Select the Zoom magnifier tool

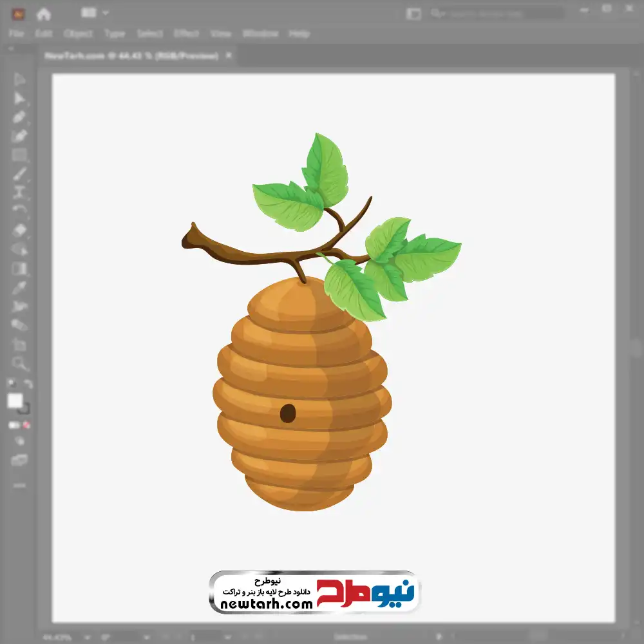point(19,363)
